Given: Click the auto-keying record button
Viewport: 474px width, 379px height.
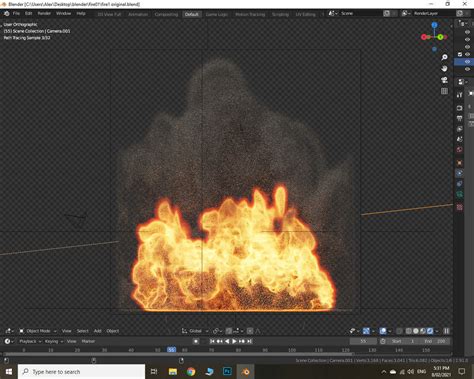Looking at the screenshot, I should [x=196, y=341].
